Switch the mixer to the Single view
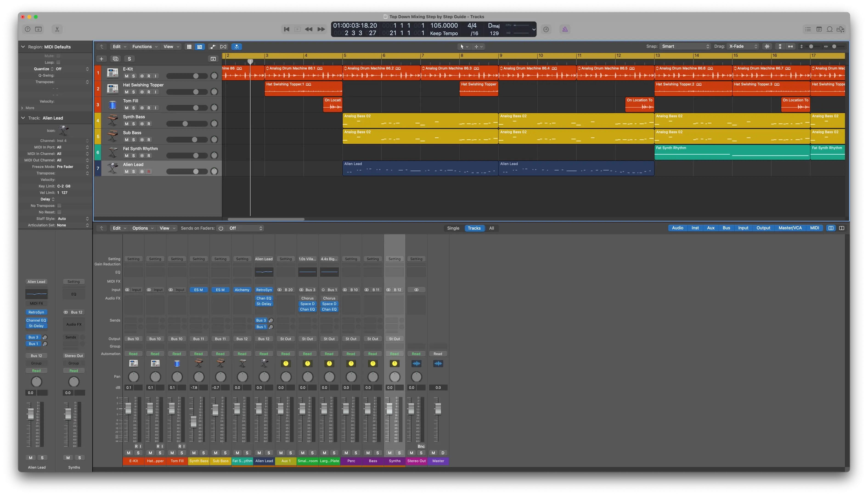This screenshot has height=496, width=868. click(x=453, y=228)
